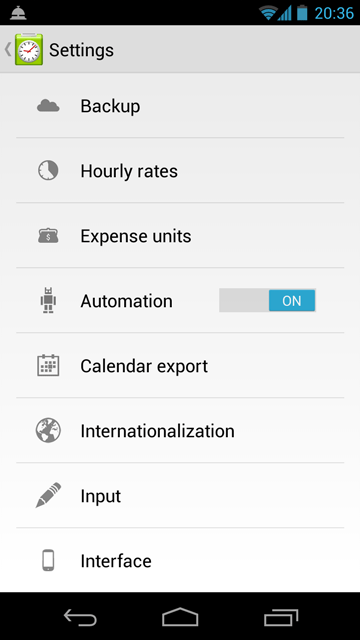The width and height of the screenshot is (360, 640).
Task: Open the Hourly rates settings entry
Action: coord(180,171)
